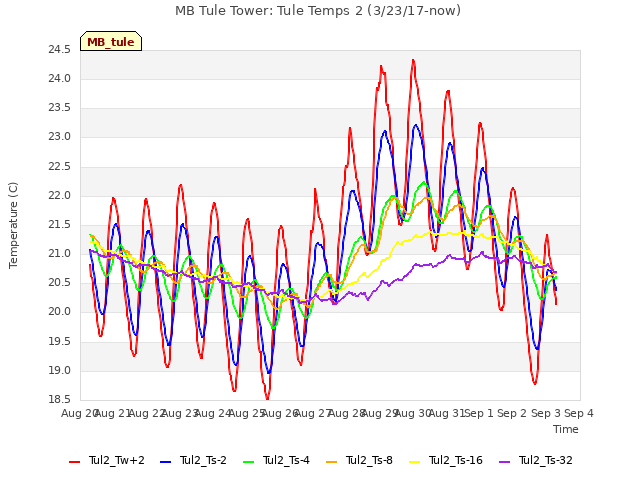This screenshot has width=640, height=480.
Task: Click the 20.5 y-axis tick label
Action: coord(60,283)
